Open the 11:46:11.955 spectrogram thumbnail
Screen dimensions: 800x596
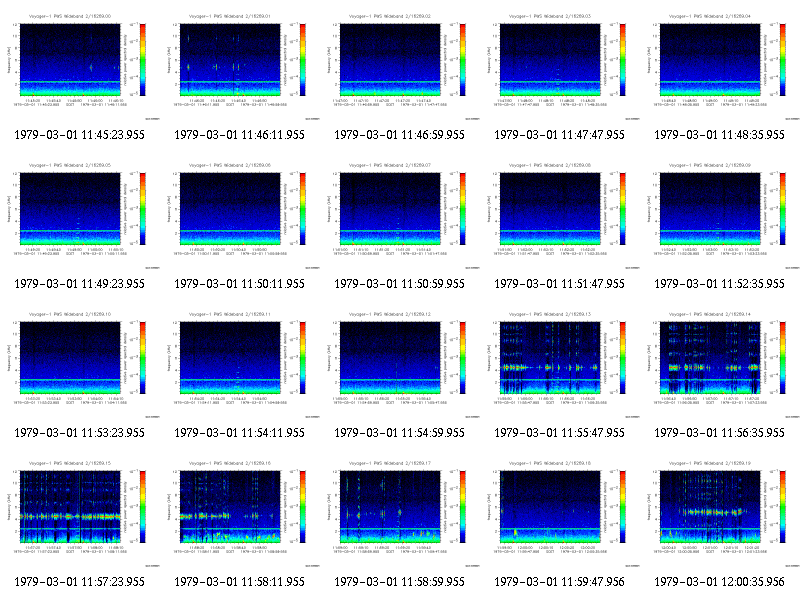[x=240, y=66]
